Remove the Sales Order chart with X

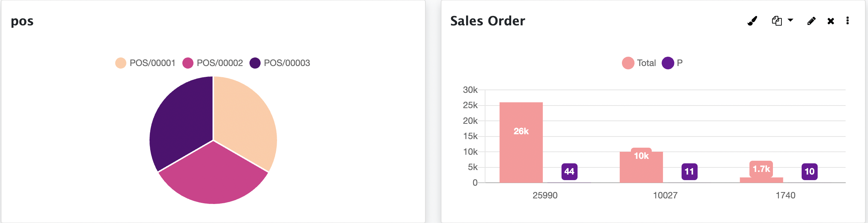[x=831, y=21]
